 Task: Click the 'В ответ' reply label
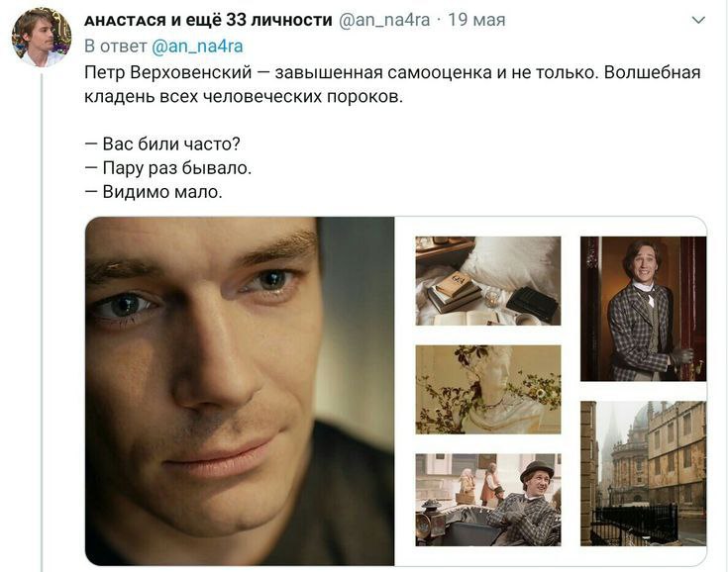click(x=116, y=46)
